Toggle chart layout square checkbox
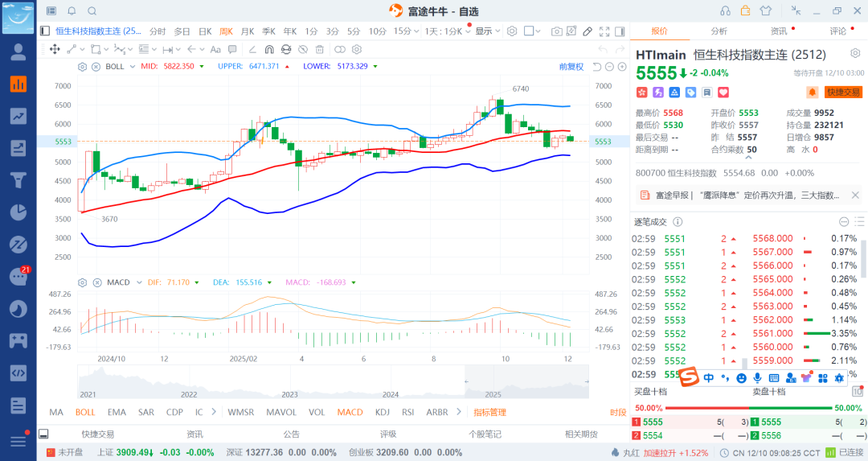This screenshot has width=868, height=461. pos(529,31)
